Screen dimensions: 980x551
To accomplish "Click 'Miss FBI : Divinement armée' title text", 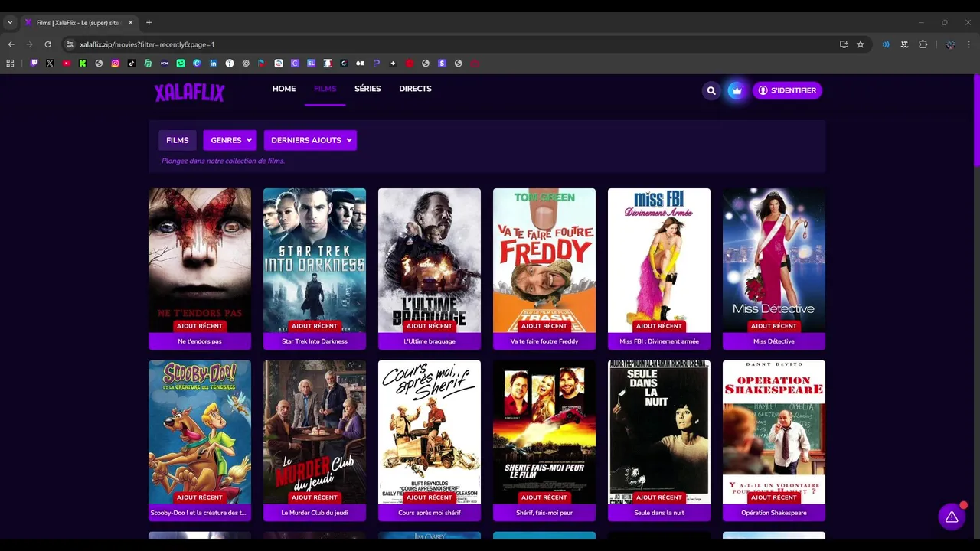I will [659, 341].
